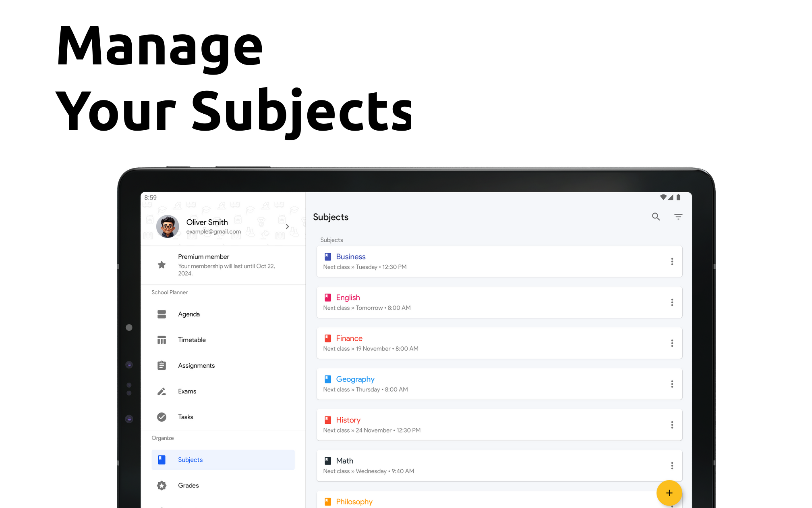Click the Exams pencil icon
This screenshot has height=508, width=812.
(162, 391)
